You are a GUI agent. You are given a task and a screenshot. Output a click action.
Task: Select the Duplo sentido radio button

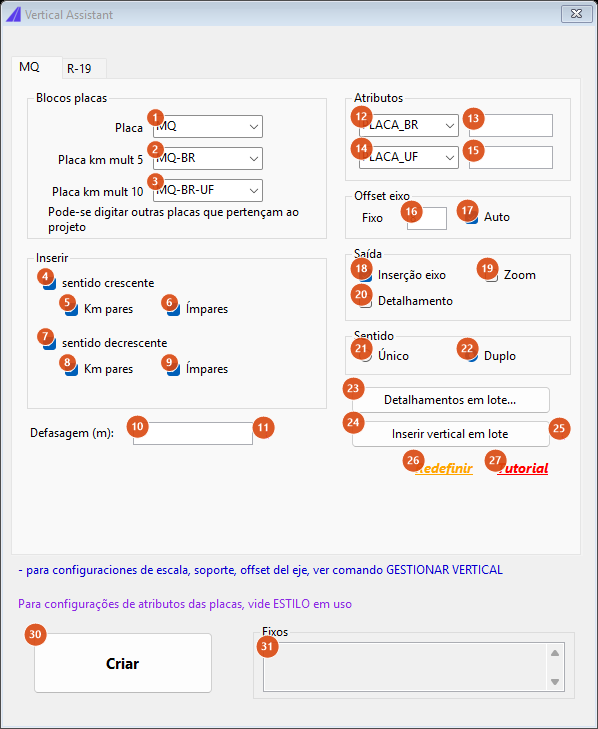(472, 356)
